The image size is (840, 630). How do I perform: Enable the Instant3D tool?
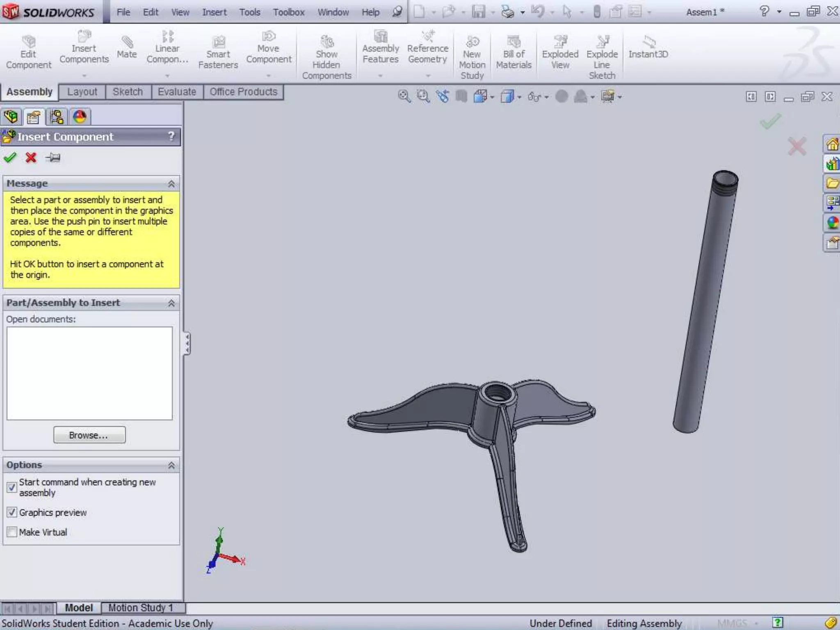(648, 42)
